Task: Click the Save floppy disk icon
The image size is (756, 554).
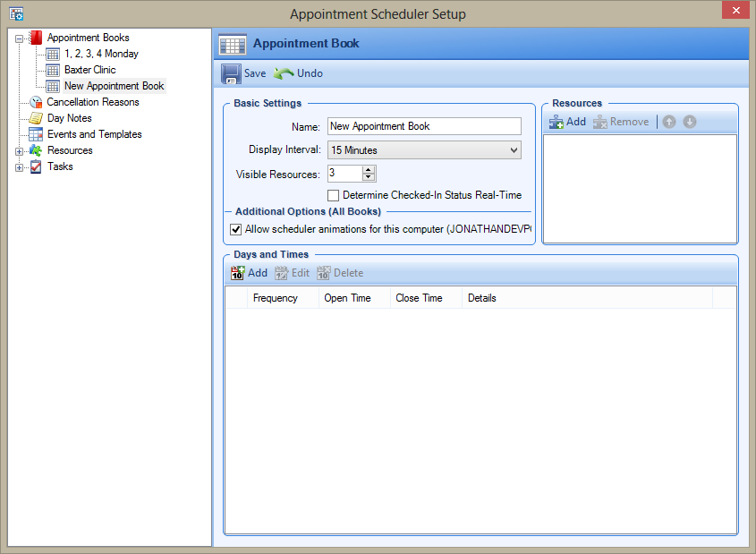Action: point(231,73)
